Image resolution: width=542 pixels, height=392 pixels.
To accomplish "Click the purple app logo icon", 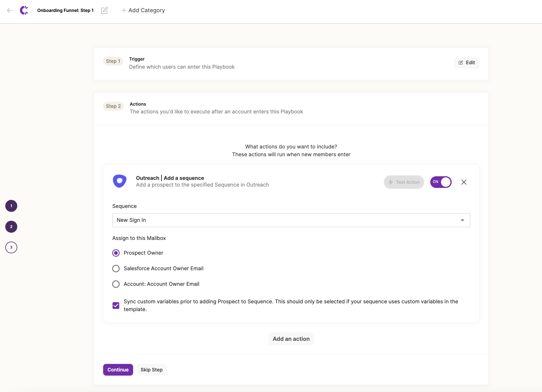I will 24,11.
